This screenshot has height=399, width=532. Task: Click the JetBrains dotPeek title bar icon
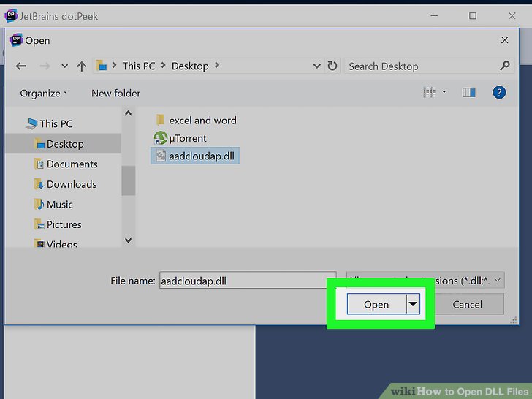[x=11, y=15]
